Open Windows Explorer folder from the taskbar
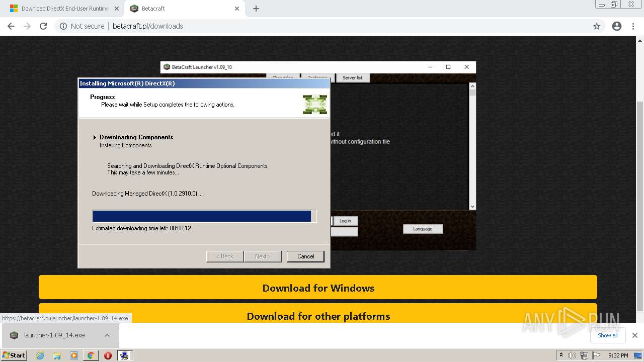 pyautogui.click(x=57, y=355)
